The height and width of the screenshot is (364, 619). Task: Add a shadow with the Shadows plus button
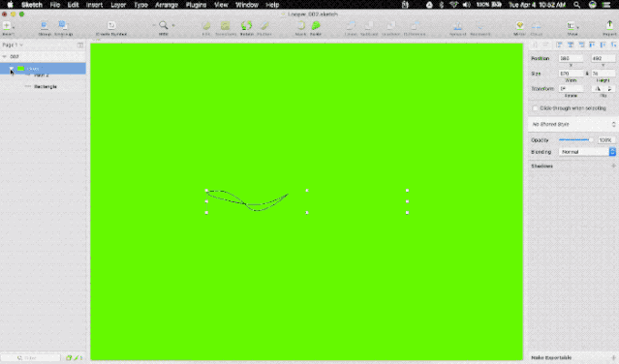[x=613, y=167]
